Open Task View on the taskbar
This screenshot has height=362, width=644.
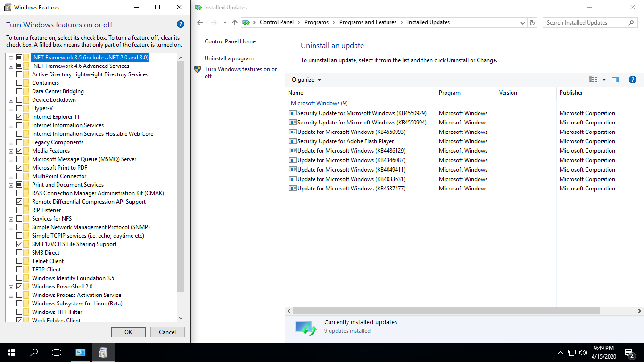pyautogui.click(x=57, y=352)
